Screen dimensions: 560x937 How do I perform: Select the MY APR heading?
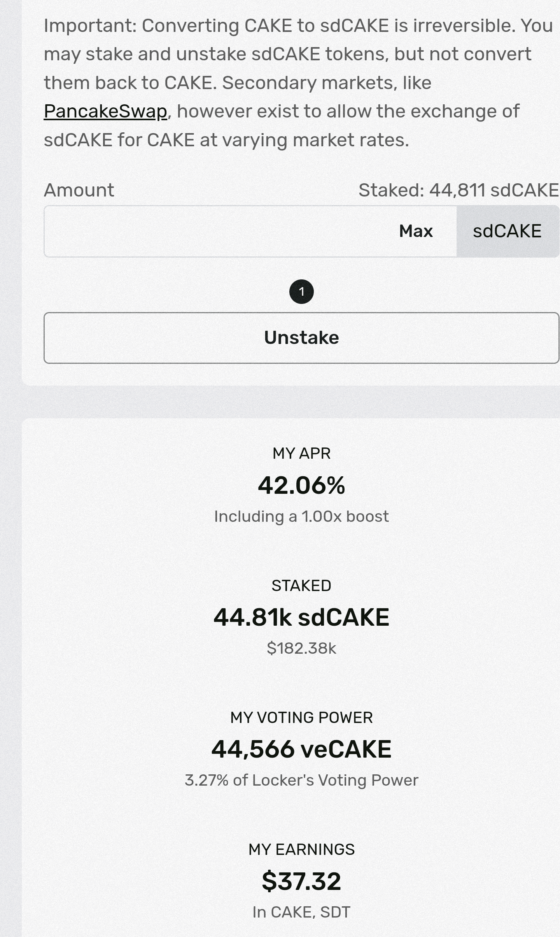301,453
